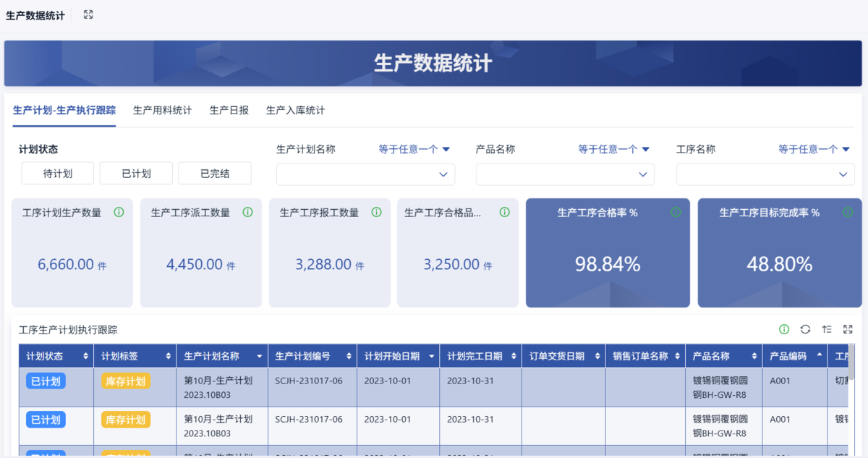This screenshot has height=458, width=868.
Task: Refresh the 工序生产计划执行跟踪 table
Action: click(805, 329)
